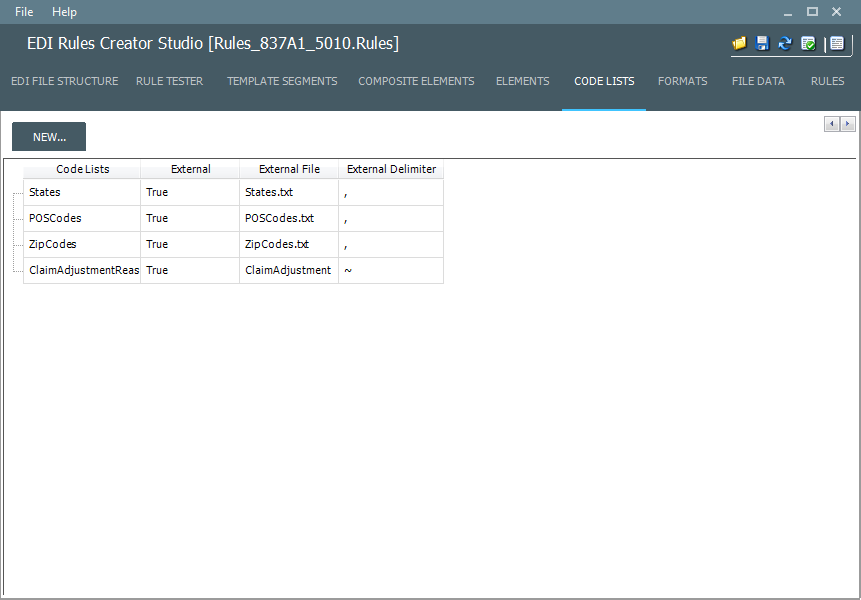Click the document with green checkmark icon
The width and height of the screenshot is (861, 600).
coord(808,43)
